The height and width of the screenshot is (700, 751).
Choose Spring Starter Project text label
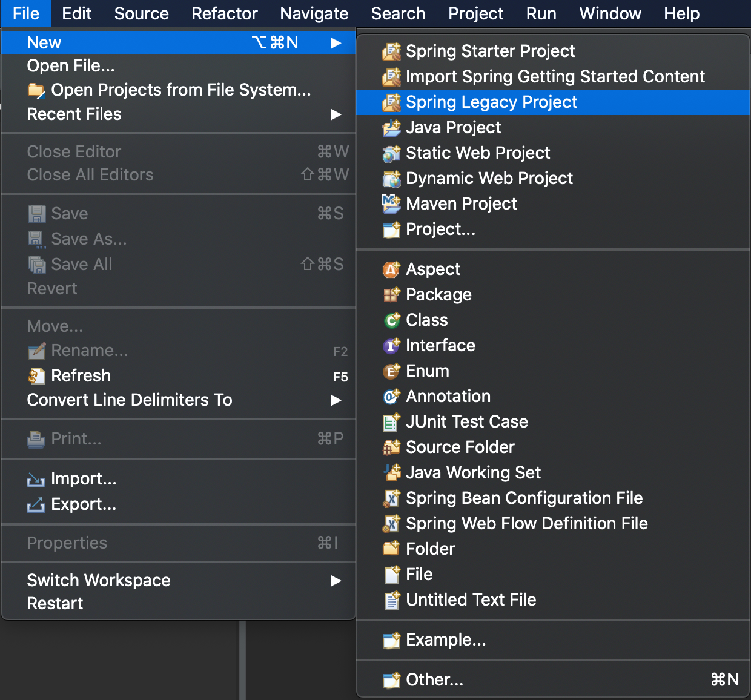pyautogui.click(x=490, y=51)
